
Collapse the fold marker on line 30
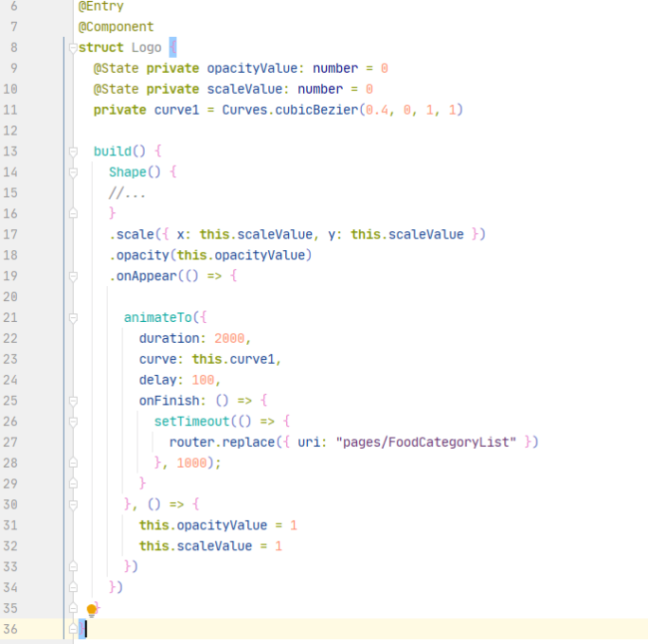coord(73,505)
